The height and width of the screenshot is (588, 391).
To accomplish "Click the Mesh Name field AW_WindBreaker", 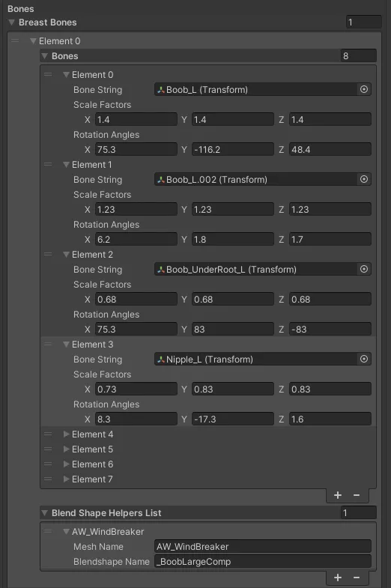I will coord(263,546).
